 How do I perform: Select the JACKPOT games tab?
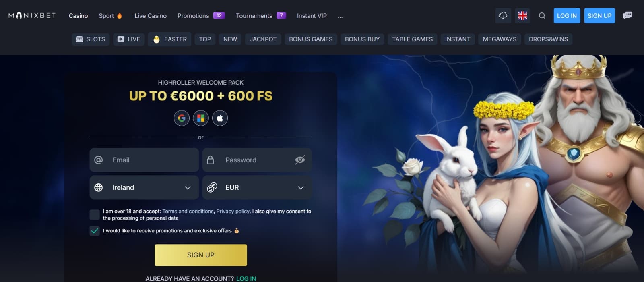click(x=263, y=39)
